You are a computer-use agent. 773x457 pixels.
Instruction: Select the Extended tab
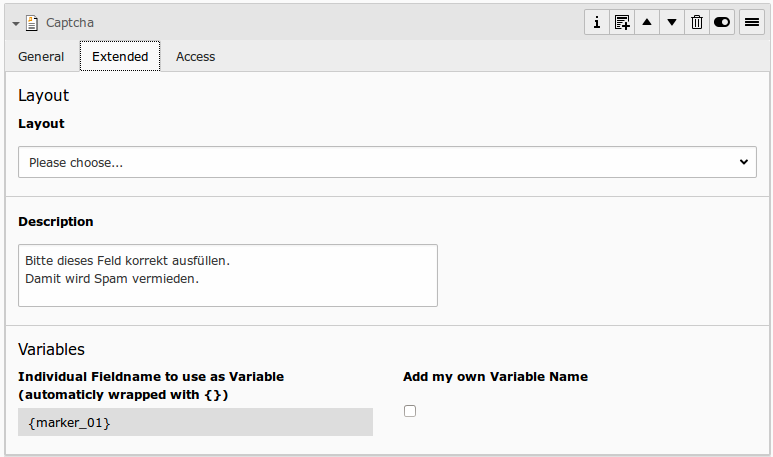pyautogui.click(x=120, y=57)
